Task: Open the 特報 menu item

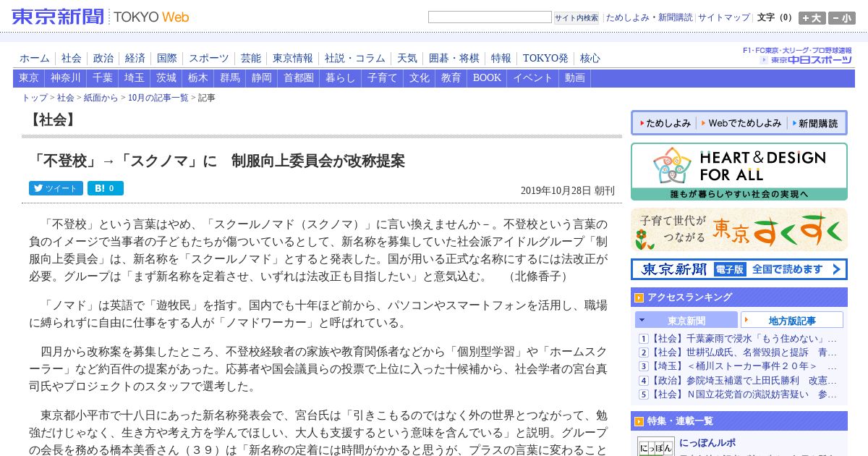Action: pos(501,59)
